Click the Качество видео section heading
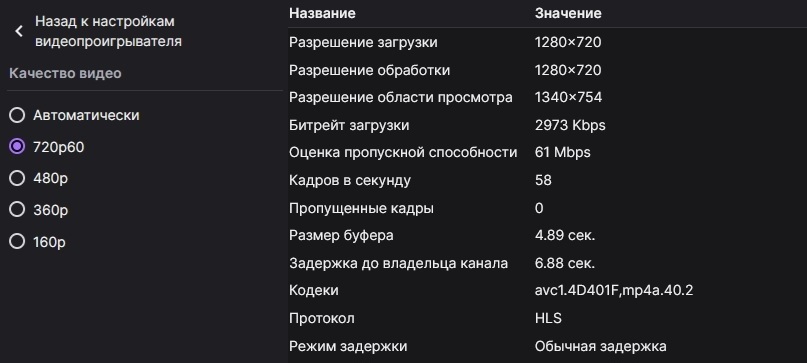This screenshot has height=363, width=807. tap(65, 73)
